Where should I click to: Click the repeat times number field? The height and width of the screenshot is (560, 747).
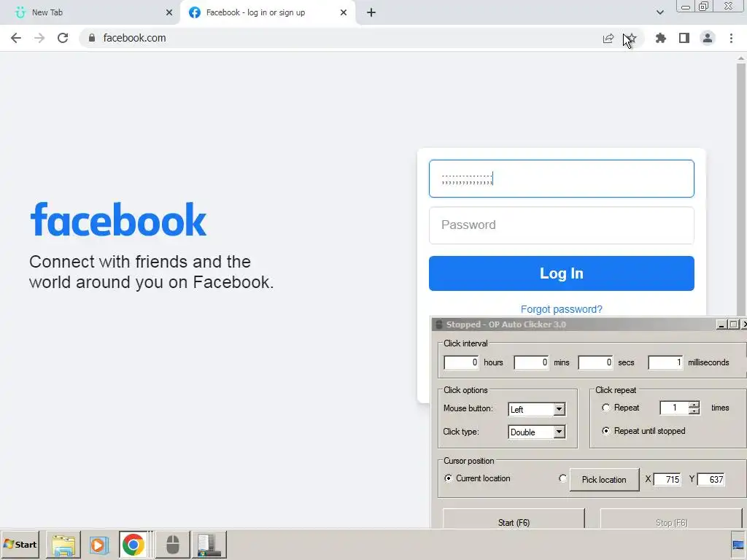(673, 408)
